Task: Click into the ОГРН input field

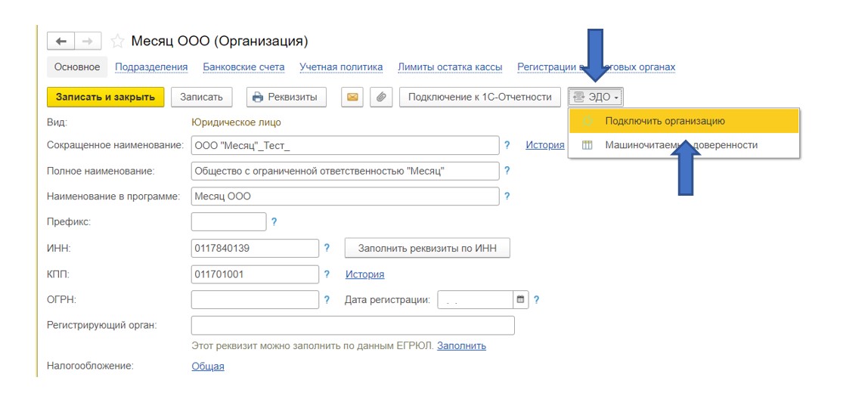Action: [255, 300]
